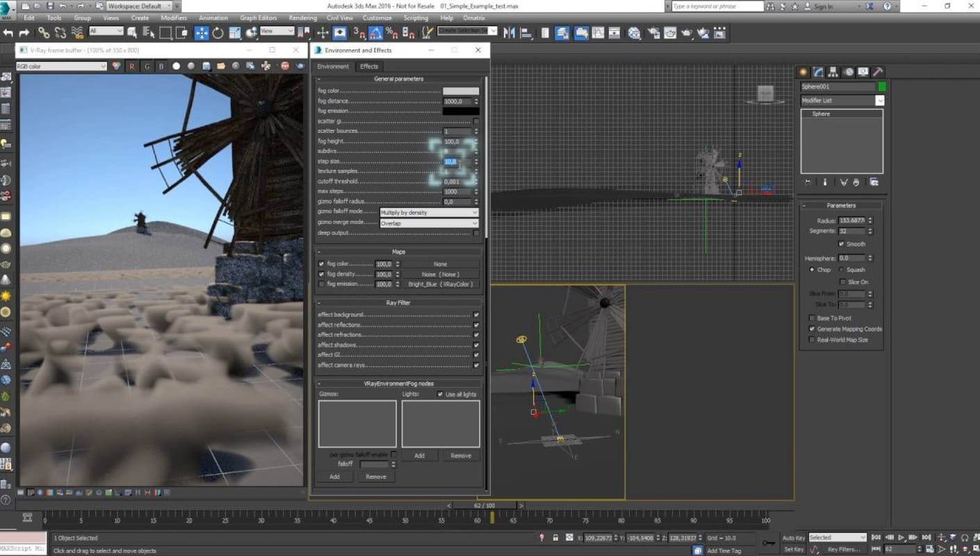Select the Squash radio button

[842, 270]
